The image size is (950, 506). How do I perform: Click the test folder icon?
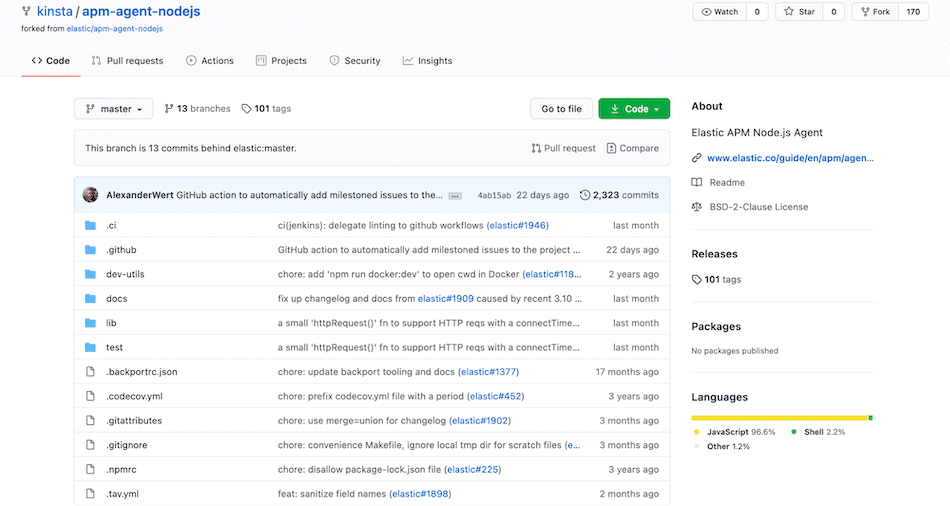tap(91, 348)
